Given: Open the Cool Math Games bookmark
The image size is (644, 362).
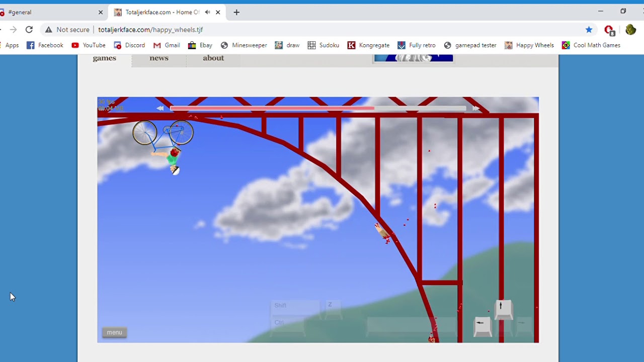Looking at the screenshot, I should tap(591, 45).
